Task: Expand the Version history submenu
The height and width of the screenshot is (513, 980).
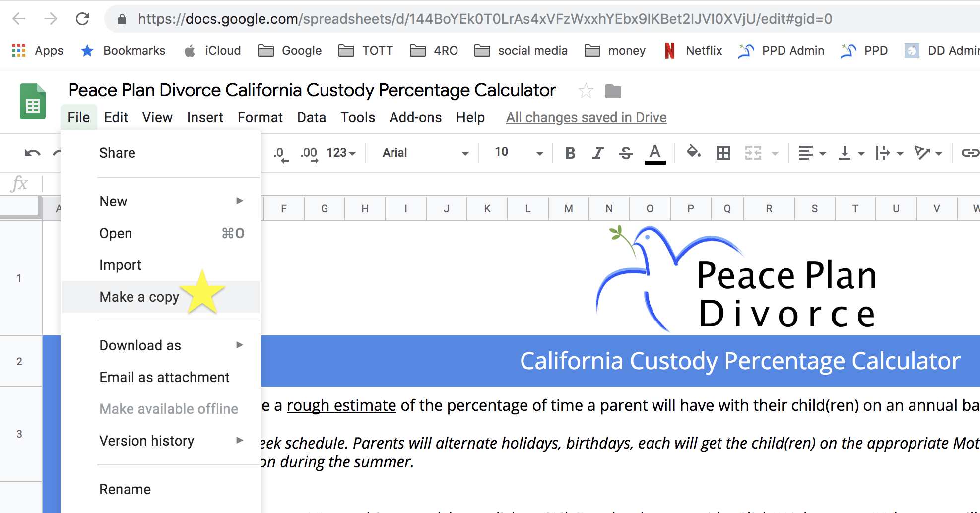Action: click(x=161, y=441)
